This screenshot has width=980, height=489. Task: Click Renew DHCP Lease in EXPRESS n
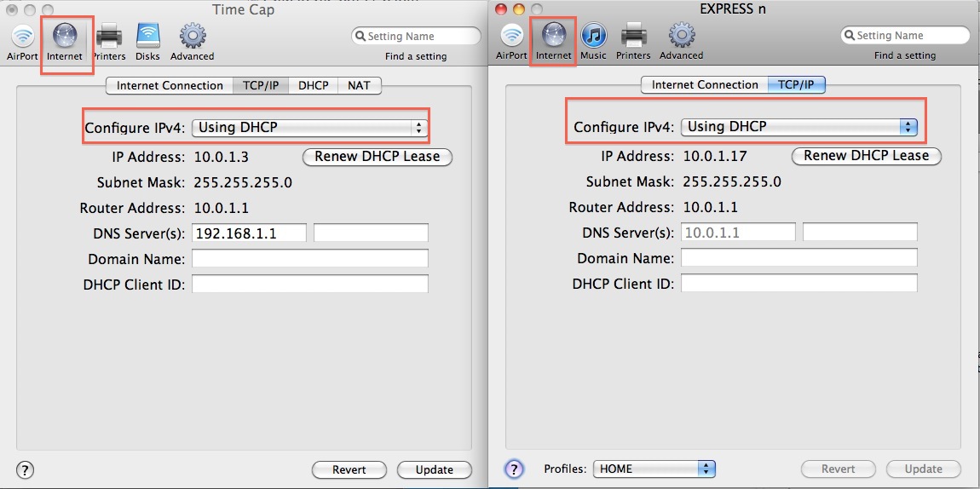click(867, 156)
